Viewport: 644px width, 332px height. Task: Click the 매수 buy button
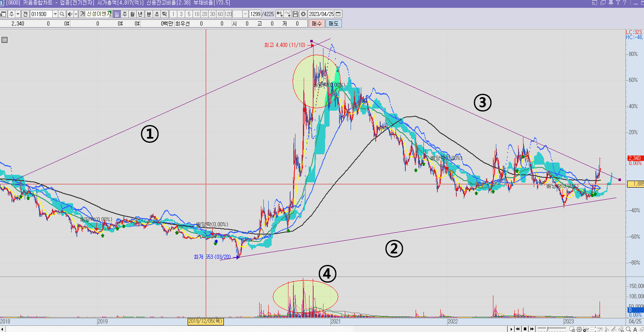(x=316, y=24)
